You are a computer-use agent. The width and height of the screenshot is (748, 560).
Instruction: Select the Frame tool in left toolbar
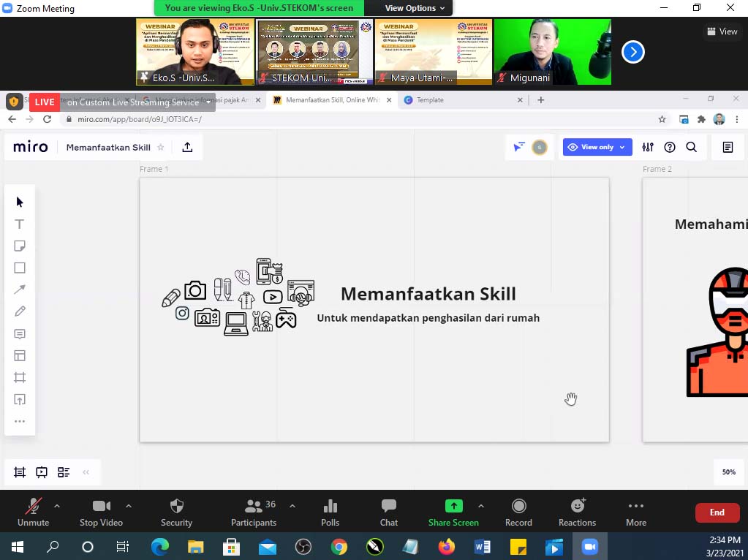pyautogui.click(x=20, y=378)
